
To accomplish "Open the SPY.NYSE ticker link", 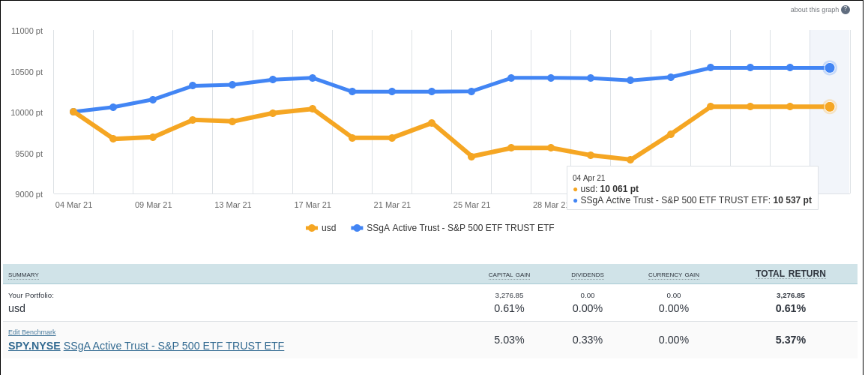I will coord(34,346).
